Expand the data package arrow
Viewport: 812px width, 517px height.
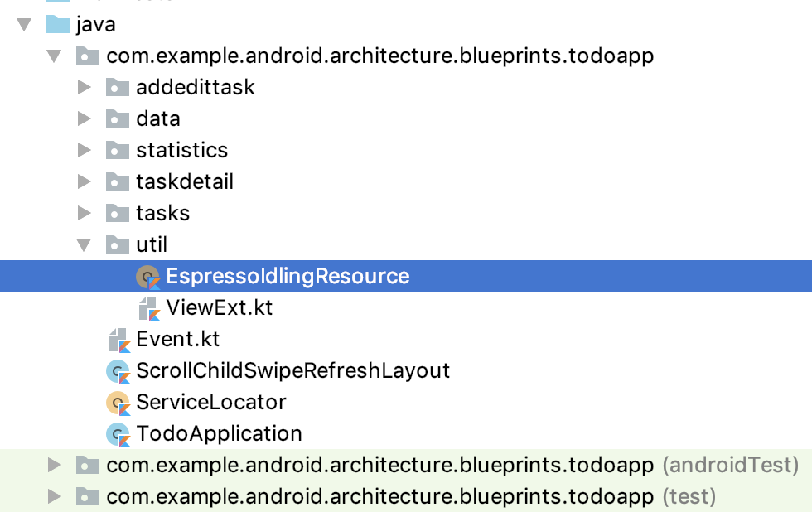click(x=84, y=118)
